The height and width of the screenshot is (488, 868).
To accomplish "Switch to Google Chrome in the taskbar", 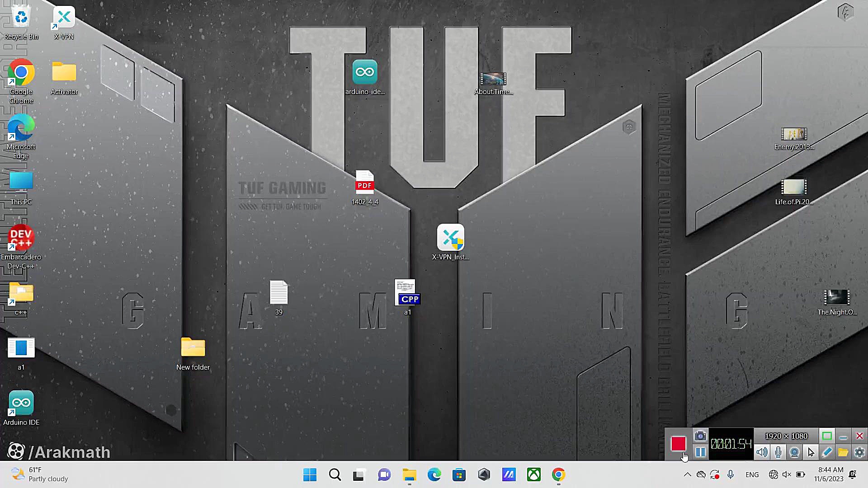I will [x=558, y=474].
